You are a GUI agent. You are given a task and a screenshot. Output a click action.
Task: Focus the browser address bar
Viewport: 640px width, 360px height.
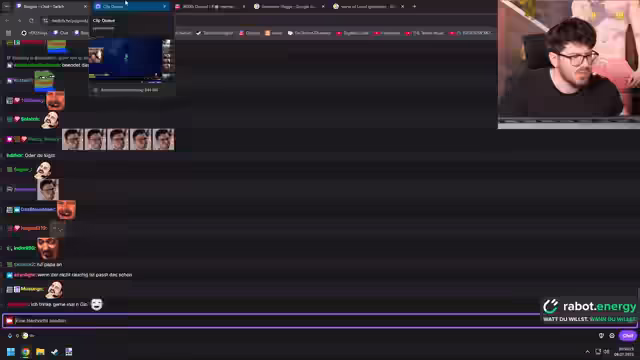pyautogui.click(x=69, y=20)
